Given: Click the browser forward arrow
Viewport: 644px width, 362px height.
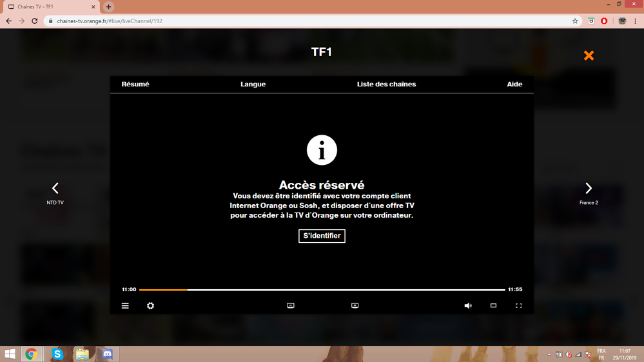Looking at the screenshot, I should [x=22, y=21].
